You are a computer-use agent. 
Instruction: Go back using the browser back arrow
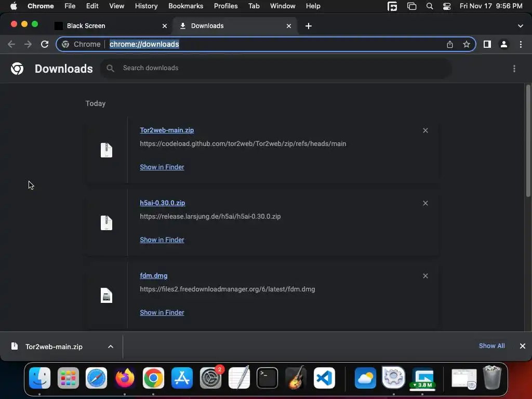point(11,44)
